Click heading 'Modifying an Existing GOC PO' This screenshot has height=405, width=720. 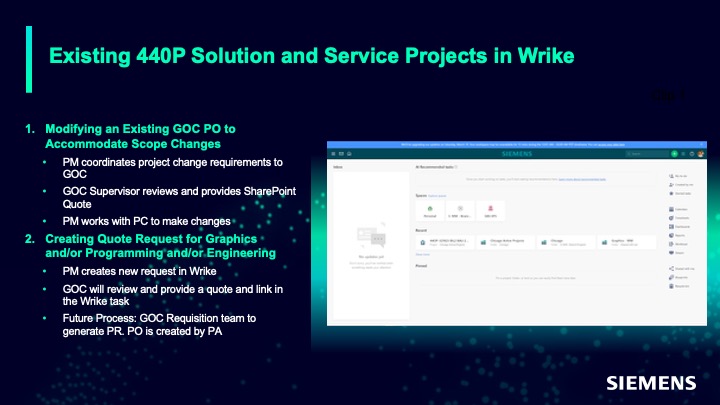pyautogui.click(x=140, y=136)
